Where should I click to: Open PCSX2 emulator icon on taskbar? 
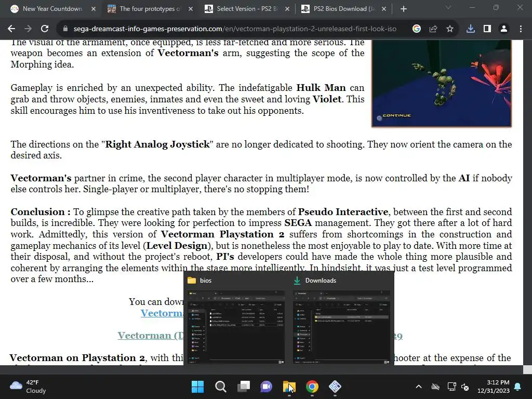click(335, 387)
